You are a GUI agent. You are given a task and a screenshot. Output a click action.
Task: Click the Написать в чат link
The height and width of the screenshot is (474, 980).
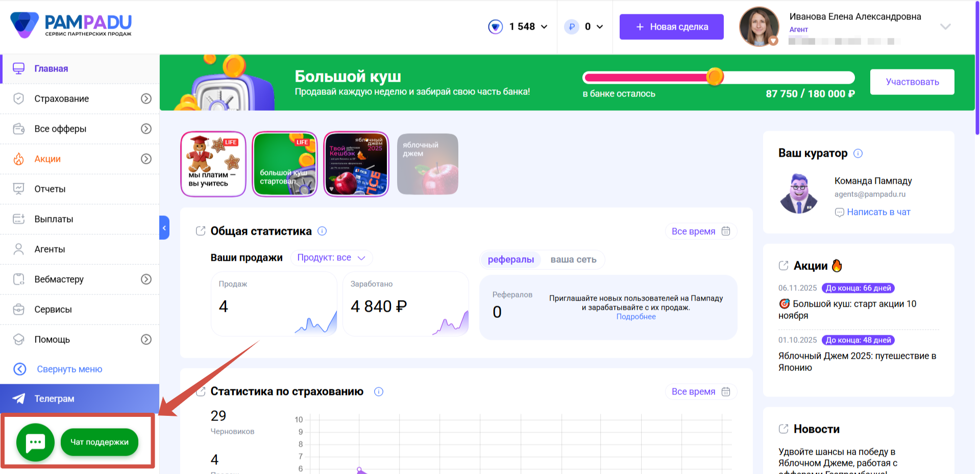pos(878,212)
